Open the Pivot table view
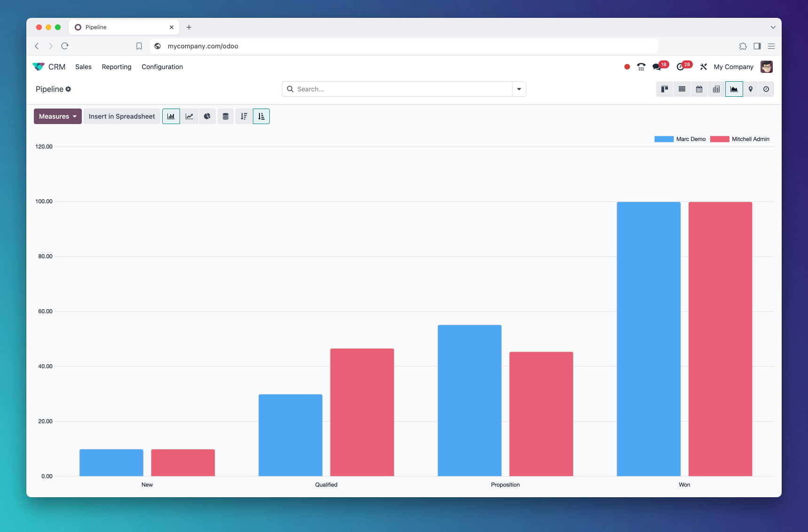 pyautogui.click(x=716, y=89)
